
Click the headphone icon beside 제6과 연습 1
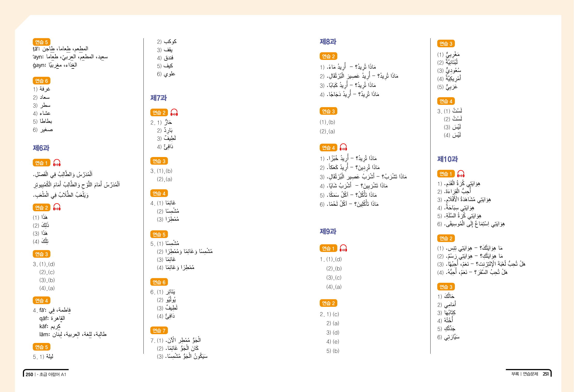tap(57, 163)
